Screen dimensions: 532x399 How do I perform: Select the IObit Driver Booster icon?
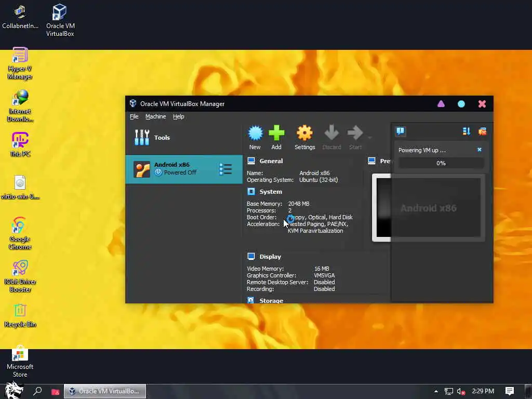coord(20,276)
